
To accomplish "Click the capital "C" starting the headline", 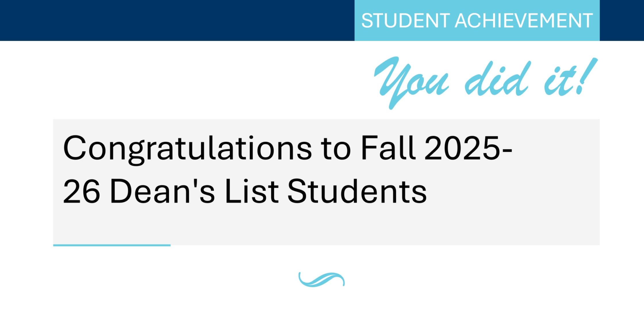I will (x=75, y=148).
